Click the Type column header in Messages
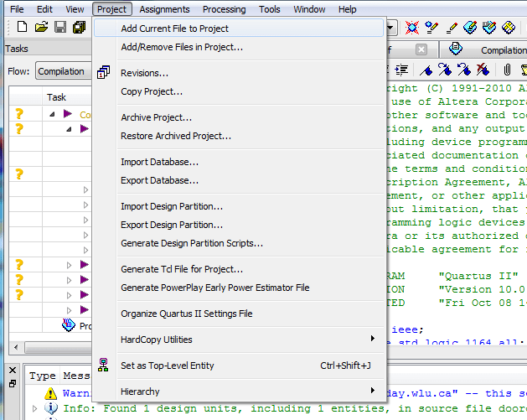Screen dimensions: 527x420 click(43, 376)
